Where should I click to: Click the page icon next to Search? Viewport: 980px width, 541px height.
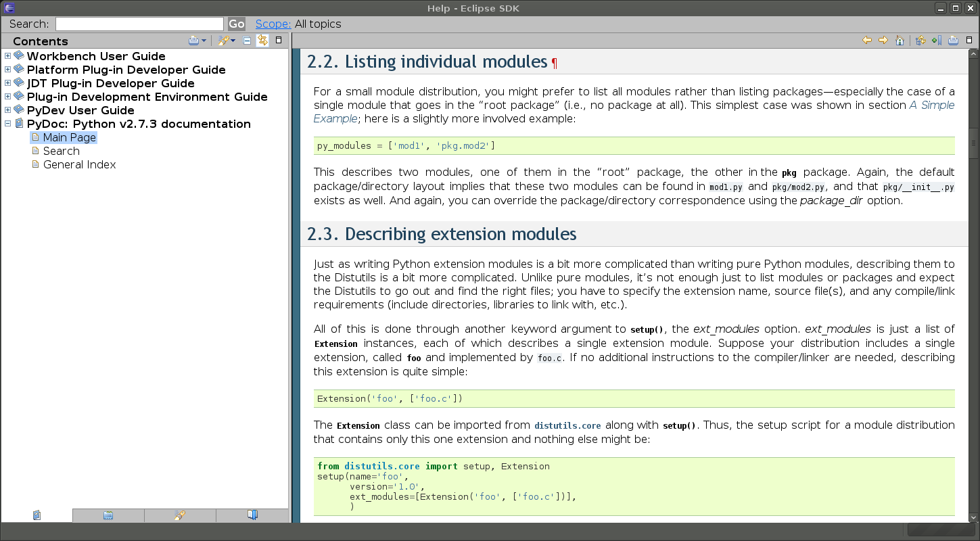[x=36, y=151]
